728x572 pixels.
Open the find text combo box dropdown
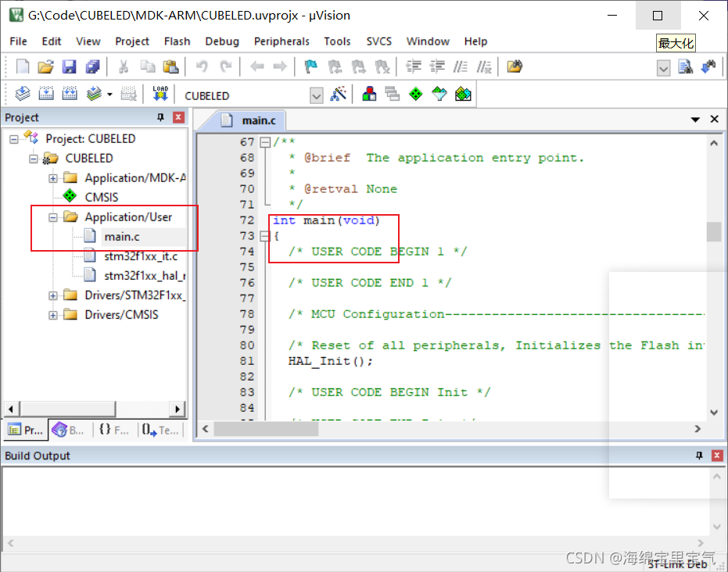tap(663, 69)
